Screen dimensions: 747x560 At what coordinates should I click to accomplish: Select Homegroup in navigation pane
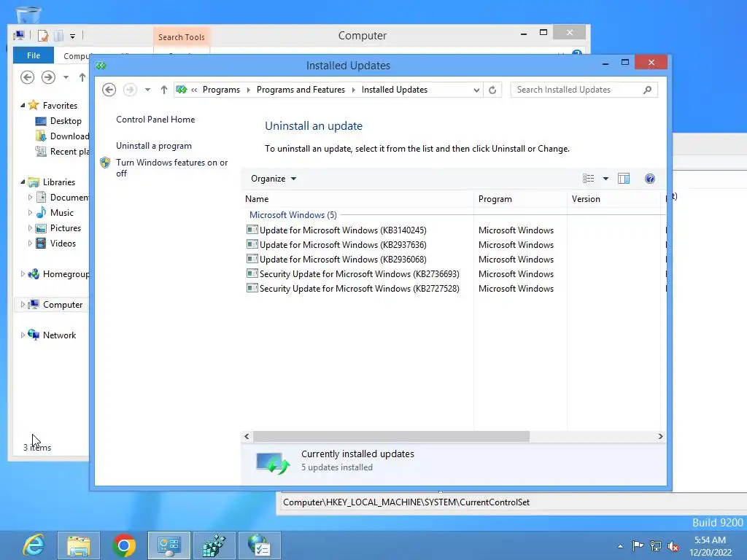[58, 274]
